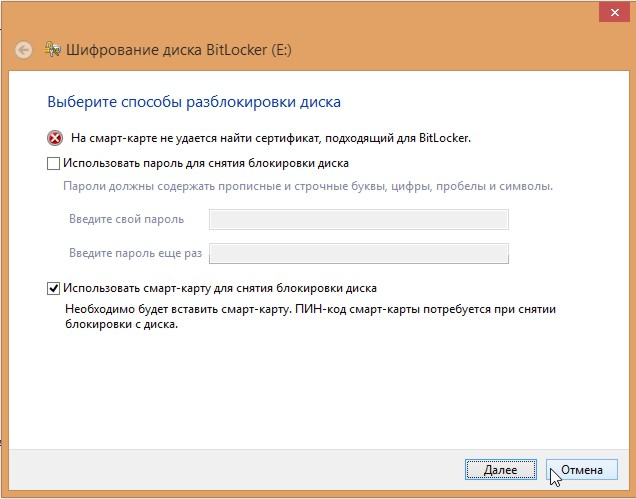Screen dimensions: 636x499
Task: Click the red error icon beside certificate message
Action: (55, 138)
